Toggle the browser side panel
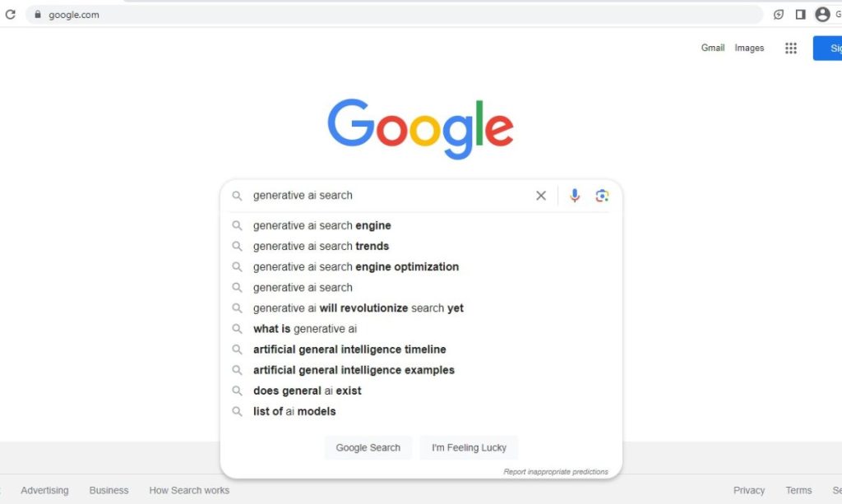Screen dimensions: 842x504 (x=800, y=15)
